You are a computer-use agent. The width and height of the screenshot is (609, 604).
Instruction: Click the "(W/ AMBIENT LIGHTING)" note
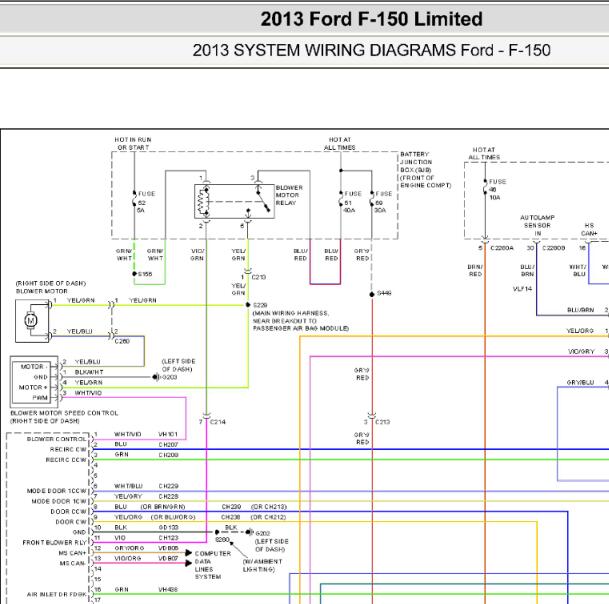(262, 565)
